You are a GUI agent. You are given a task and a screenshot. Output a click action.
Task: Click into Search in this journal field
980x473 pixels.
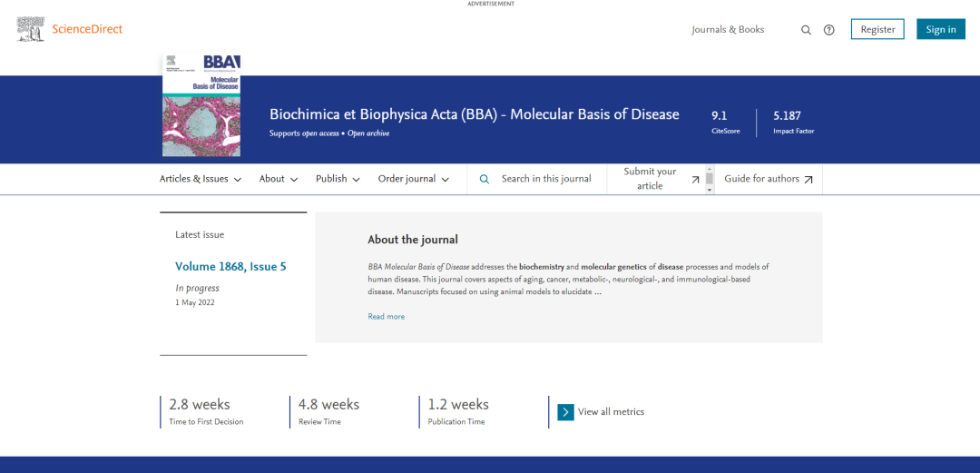point(546,179)
